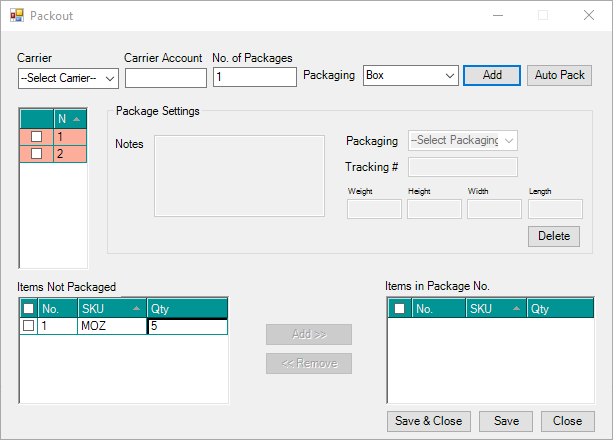Check the box for package row 2
Screen dimensions: 613x440
pyautogui.click(x=36, y=153)
